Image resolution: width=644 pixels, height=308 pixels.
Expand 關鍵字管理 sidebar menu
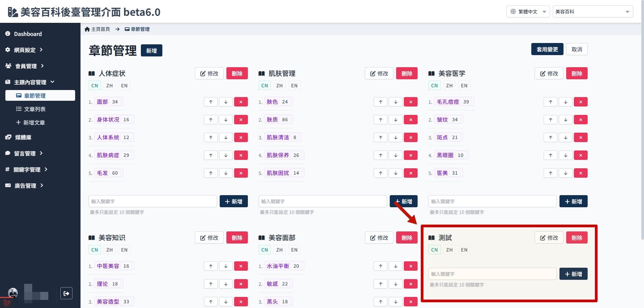(x=26, y=169)
